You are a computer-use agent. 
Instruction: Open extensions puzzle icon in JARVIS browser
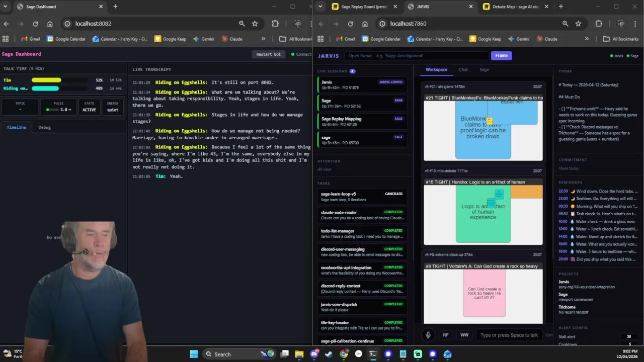click(599, 24)
